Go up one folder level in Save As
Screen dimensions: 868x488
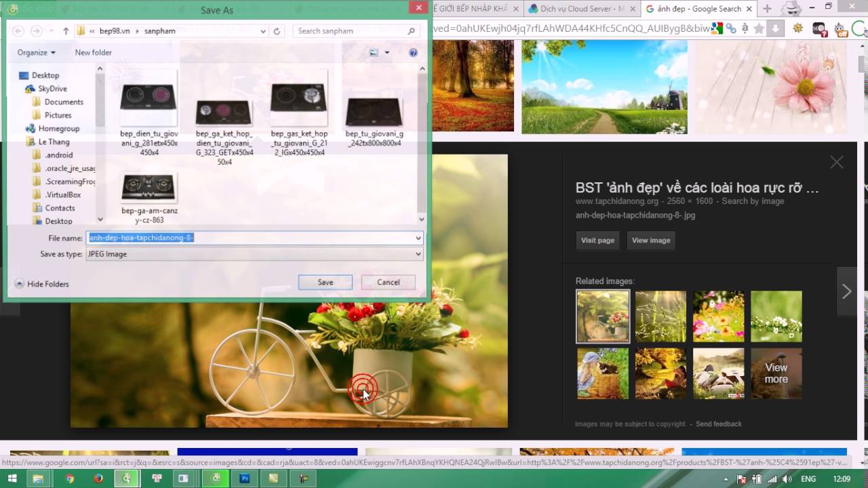tap(66, 31)
